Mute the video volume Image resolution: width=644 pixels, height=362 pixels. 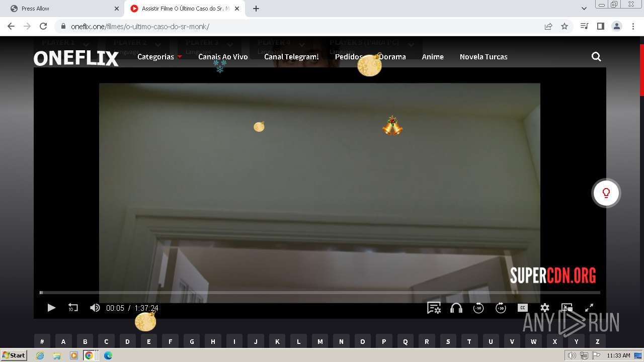[x=95, y=308]
